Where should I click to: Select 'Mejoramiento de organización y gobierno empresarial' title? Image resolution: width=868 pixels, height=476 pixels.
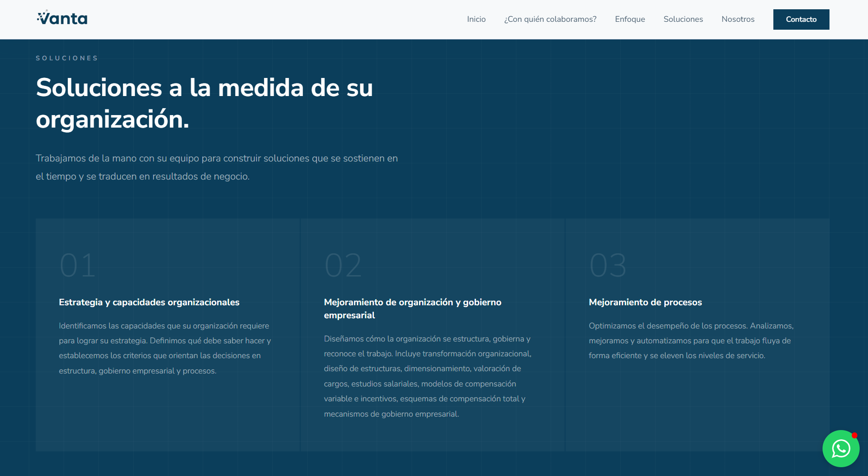412,309
